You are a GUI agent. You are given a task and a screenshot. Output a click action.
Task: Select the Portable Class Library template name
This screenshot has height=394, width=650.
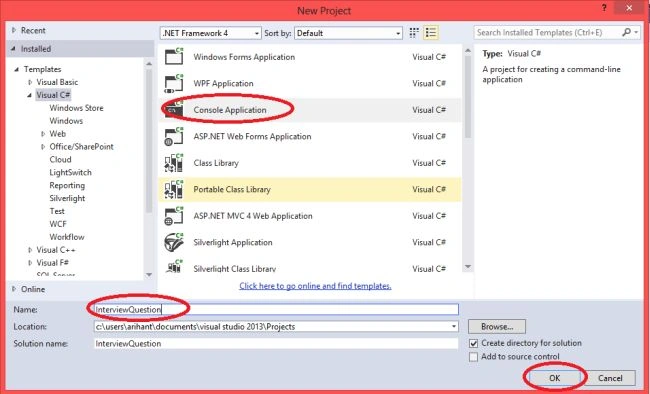pyautogui.click(x=232, y=190)
